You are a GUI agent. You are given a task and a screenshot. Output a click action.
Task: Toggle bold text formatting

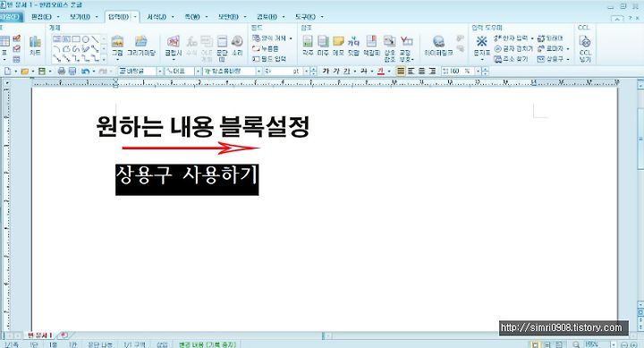click(326, 71)
